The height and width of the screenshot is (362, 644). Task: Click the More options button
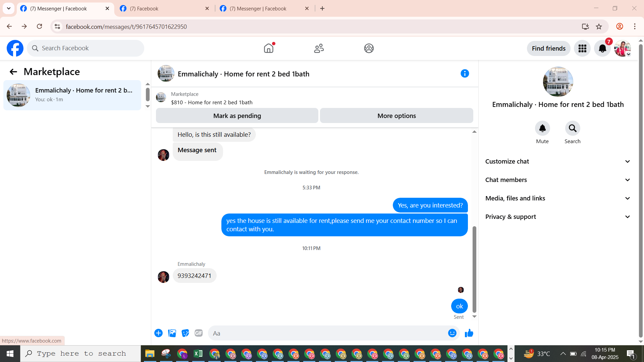click(x=396, y=116)
